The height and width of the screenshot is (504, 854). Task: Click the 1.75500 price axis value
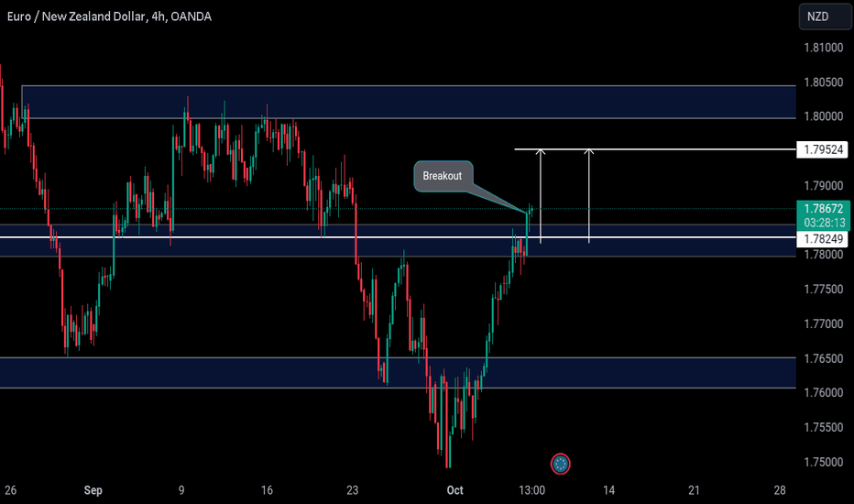tap(823, 427)
